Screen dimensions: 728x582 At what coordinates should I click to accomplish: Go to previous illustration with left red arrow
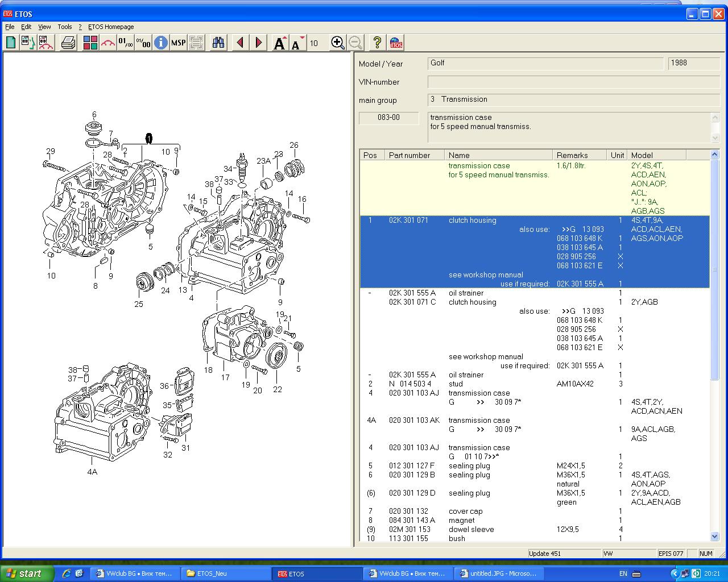pos(241,43)
